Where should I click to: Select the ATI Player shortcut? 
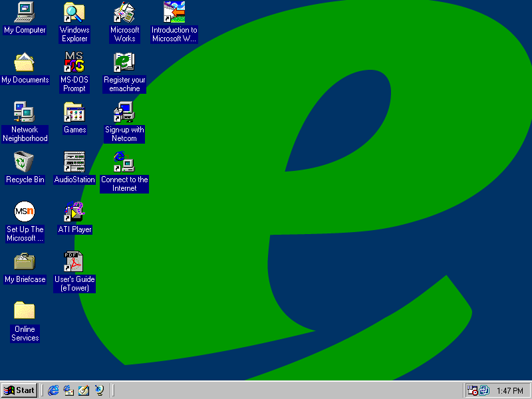point(74,211)
